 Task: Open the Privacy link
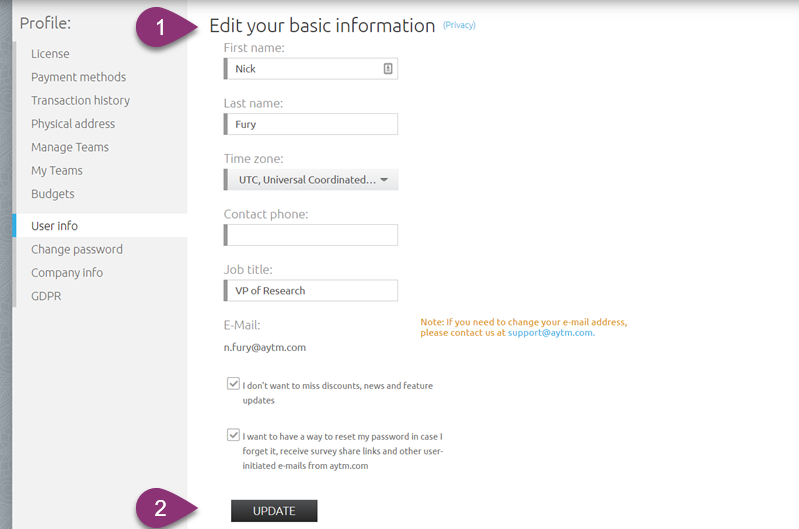pyautogui.click(x=459, y=25)
